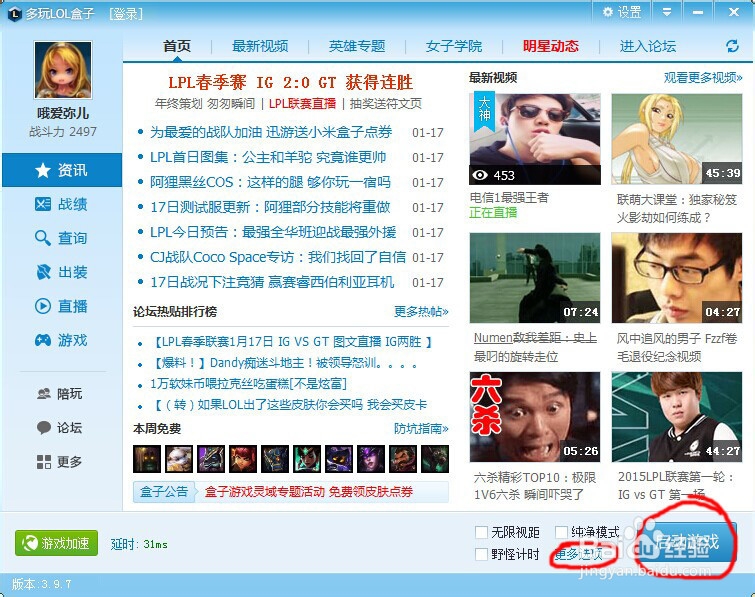Play 六杀精彩TOP10 05:26 video thumbnail

click(535, 417)
